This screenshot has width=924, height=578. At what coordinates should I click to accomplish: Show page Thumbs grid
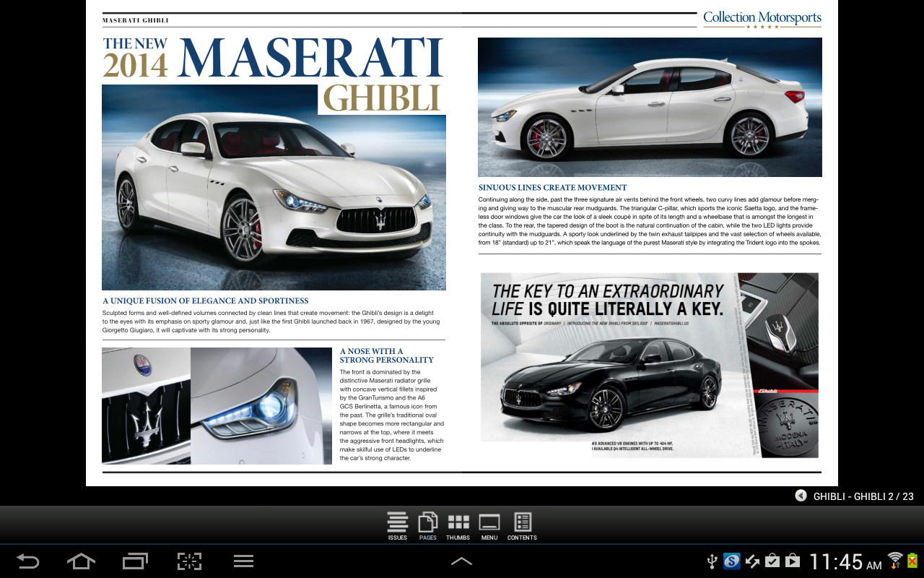(458, 526)
